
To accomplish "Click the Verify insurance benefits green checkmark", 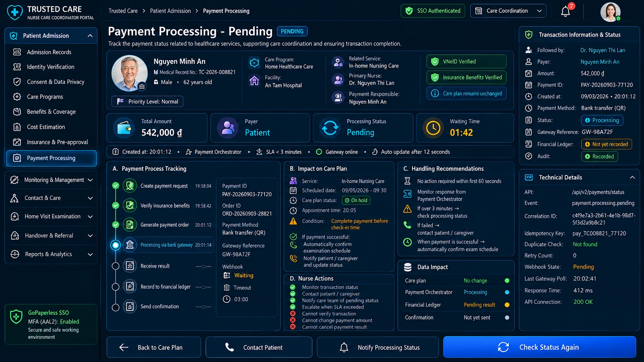I will coord(115,205).
